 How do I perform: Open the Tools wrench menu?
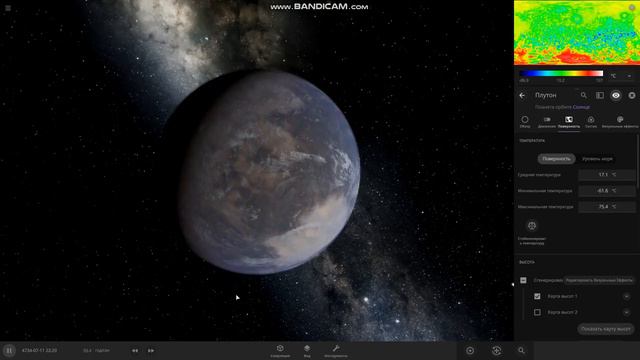(x=336, y=350)
